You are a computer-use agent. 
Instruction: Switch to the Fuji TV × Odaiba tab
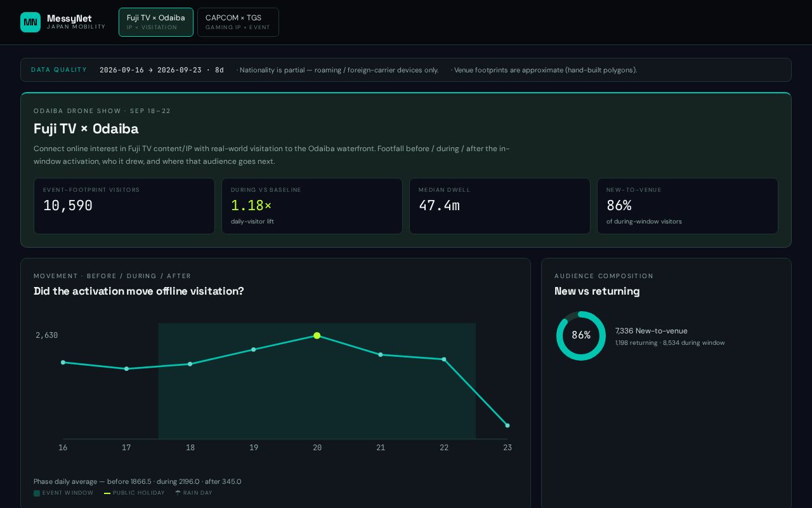156,22
